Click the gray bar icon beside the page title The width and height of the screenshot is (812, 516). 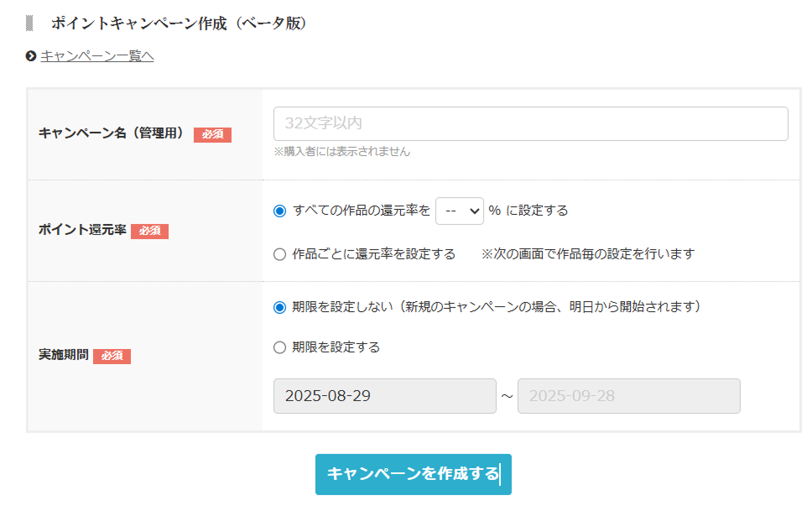tap(29, 23)
